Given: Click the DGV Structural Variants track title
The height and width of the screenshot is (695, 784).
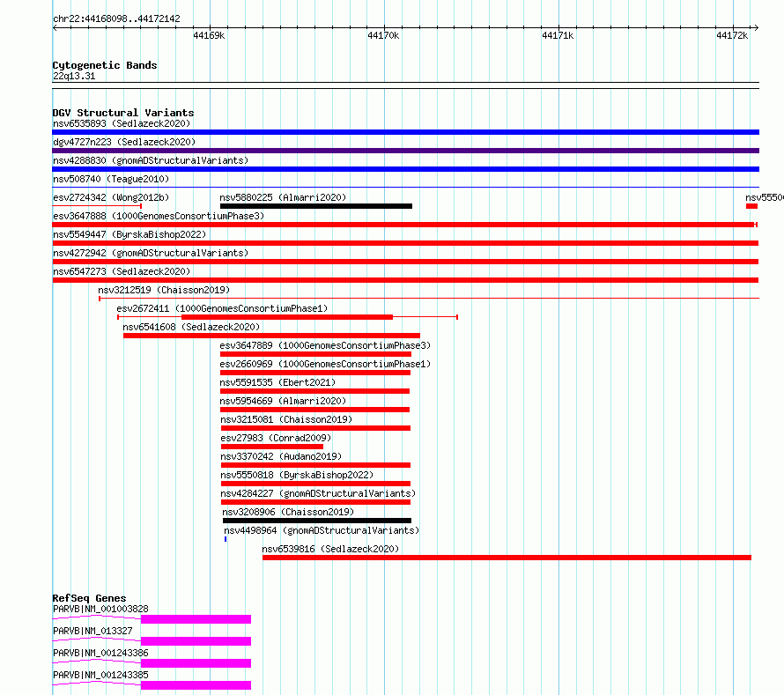Looking at the screenshot, I should pyautogui.click(x=123, y=113).
